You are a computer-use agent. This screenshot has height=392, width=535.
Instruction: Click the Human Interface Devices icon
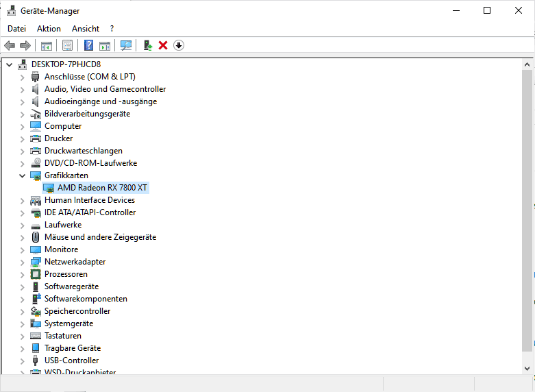[x=36, y=200]
